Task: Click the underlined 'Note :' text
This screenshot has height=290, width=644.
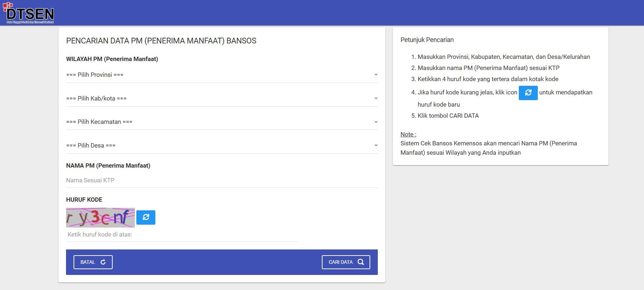Action: coord(408,134)
